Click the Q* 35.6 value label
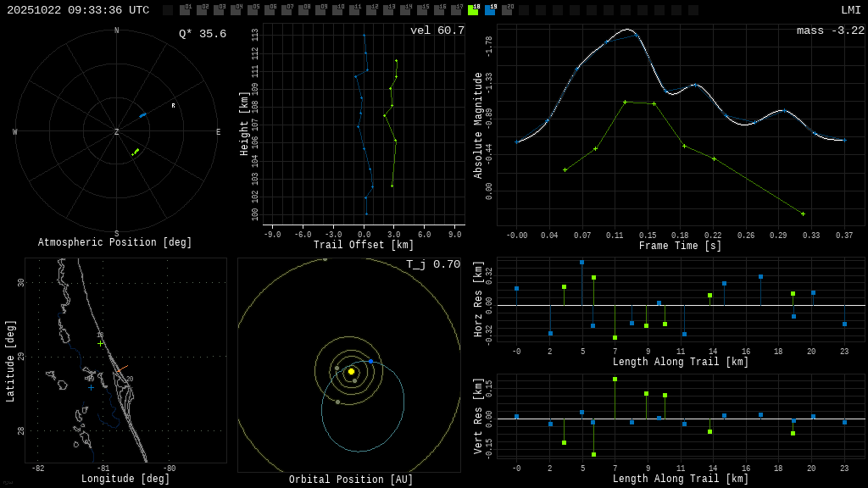The height and width of the screenshot is (488, 868). pyautogui.click(x=203, y=34)
